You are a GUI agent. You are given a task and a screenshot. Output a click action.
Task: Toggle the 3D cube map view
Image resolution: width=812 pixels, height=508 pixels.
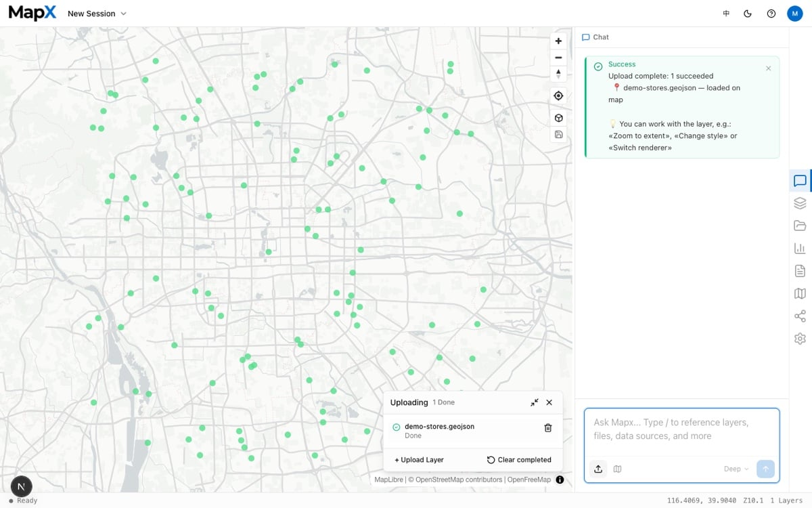[x=558, y=118]
